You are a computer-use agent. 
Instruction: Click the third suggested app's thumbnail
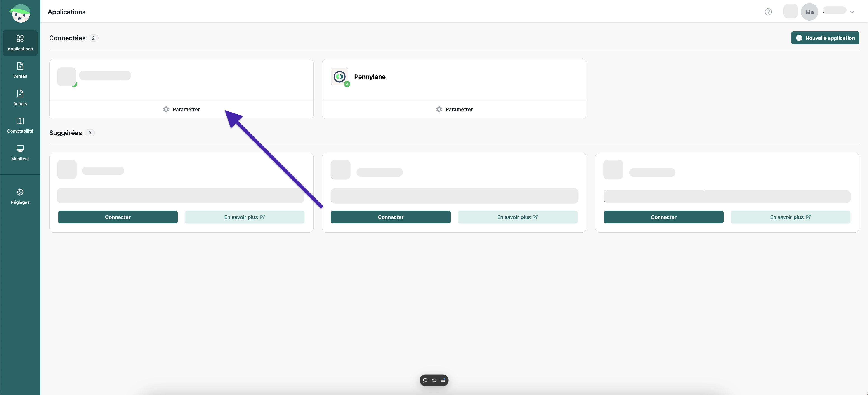coord(613,169)
